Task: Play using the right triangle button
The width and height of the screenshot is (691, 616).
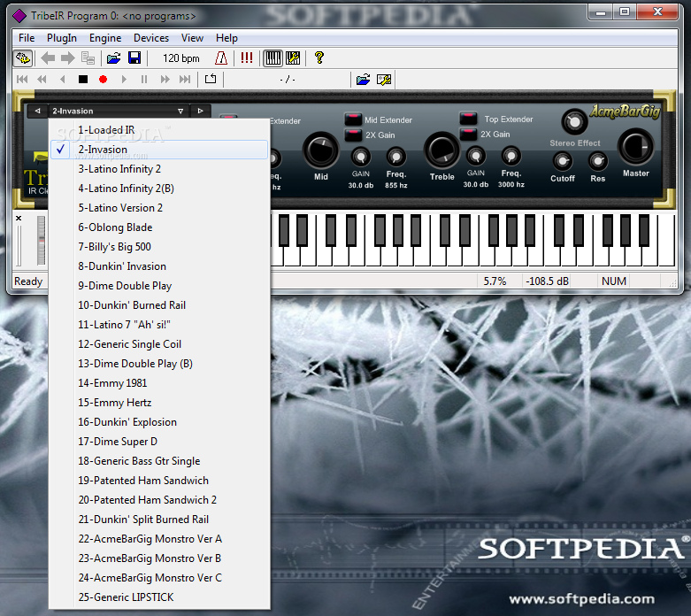Action: (124, 79)
